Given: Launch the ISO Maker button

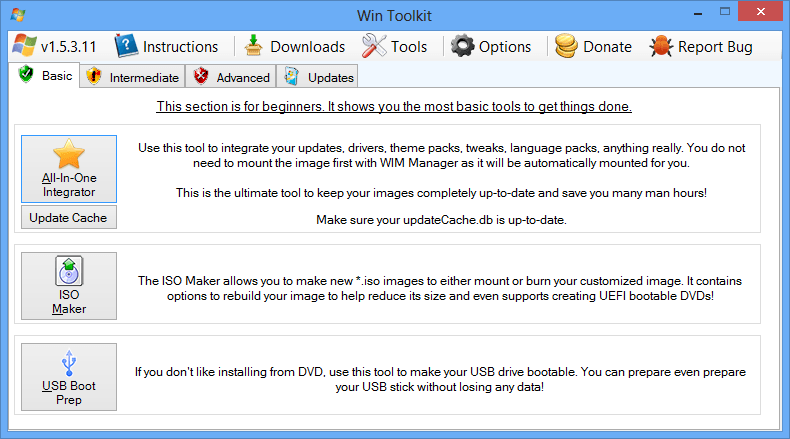Looking at the screenshot, I should click(x=69, y=286).
